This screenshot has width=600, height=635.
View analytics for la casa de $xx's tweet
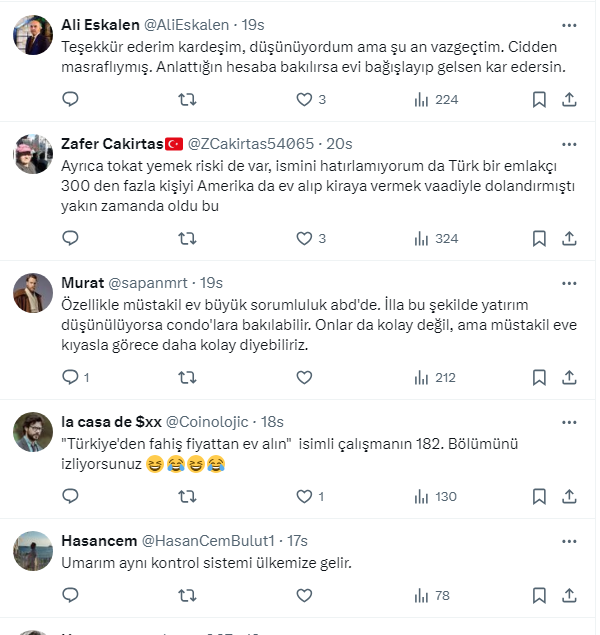[x=422, y=496]
